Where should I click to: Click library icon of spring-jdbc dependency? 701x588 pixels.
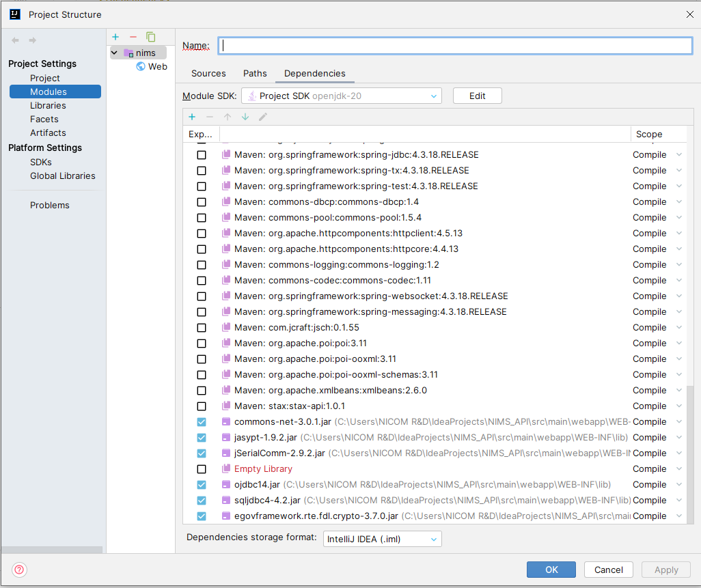pos(226,154)
